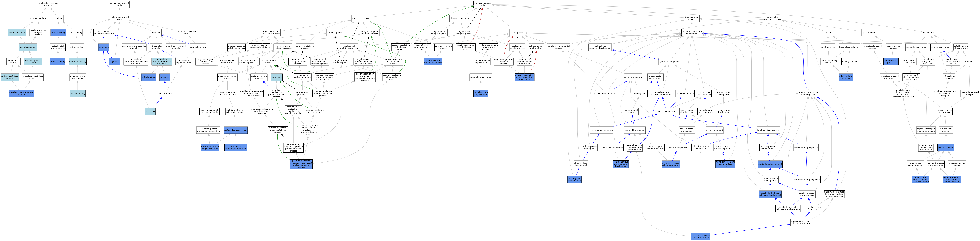The height and width of the screenshot is (241, 980).
Task: Select the 'molecular_function Agtpbp1' root node
Action: (x=48, y=4)
